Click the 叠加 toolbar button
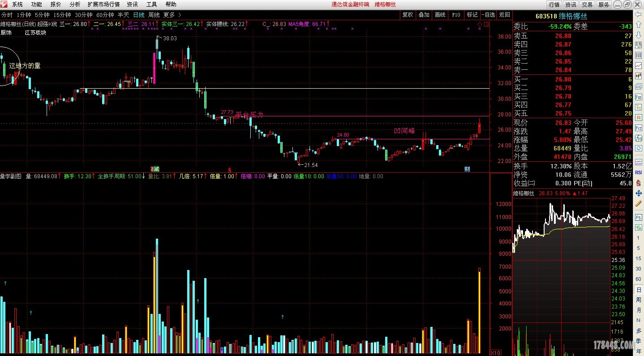The height and width of the screenshot is (356, 644). (x=424, y=15)
